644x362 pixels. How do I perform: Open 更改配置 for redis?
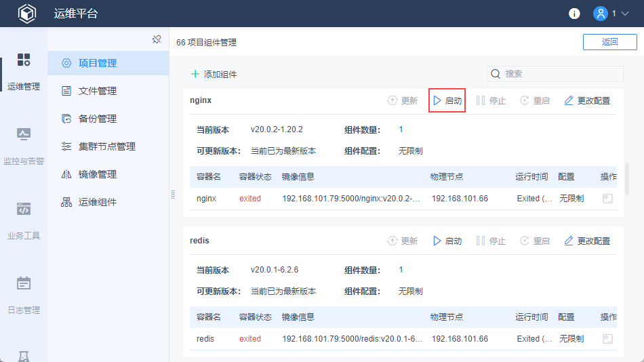coord(587,241)
